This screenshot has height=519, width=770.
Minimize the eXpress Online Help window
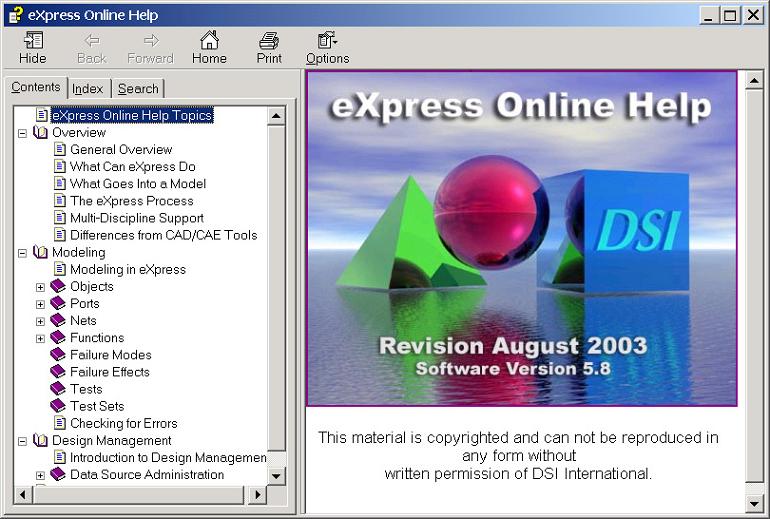pyautogui.click(x=708, y=15)
